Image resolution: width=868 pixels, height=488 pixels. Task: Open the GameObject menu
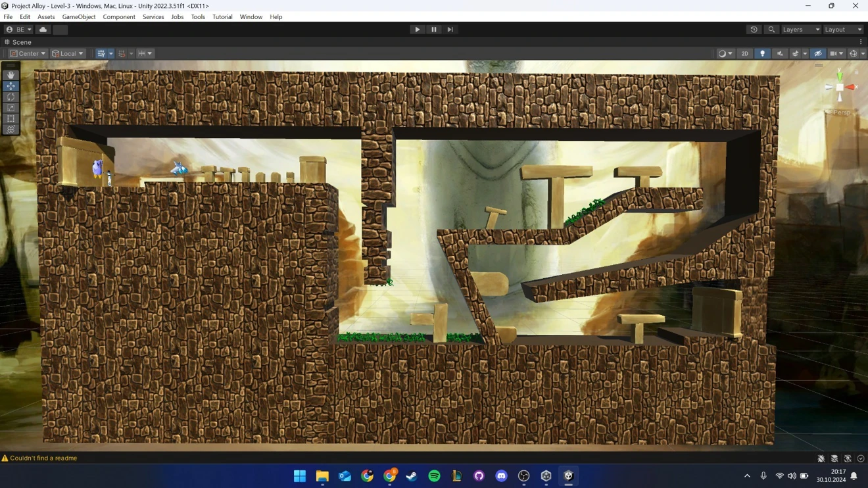click(78, 17)
